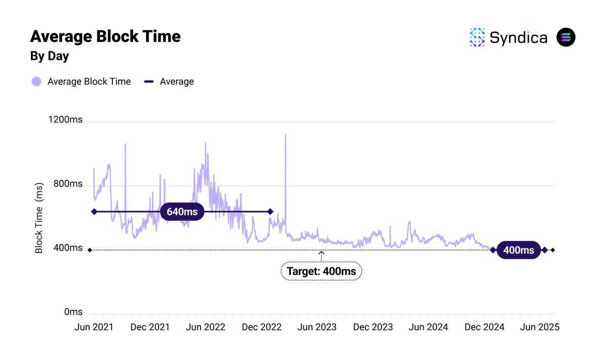This screenshot has width=608, height=364.
Task: Click the Target: 400ms callout box
Action: click(x=321, y=271)
